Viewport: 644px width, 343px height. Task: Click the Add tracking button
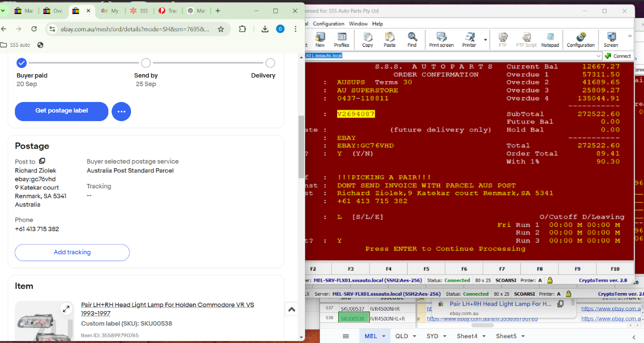[72, 252]
